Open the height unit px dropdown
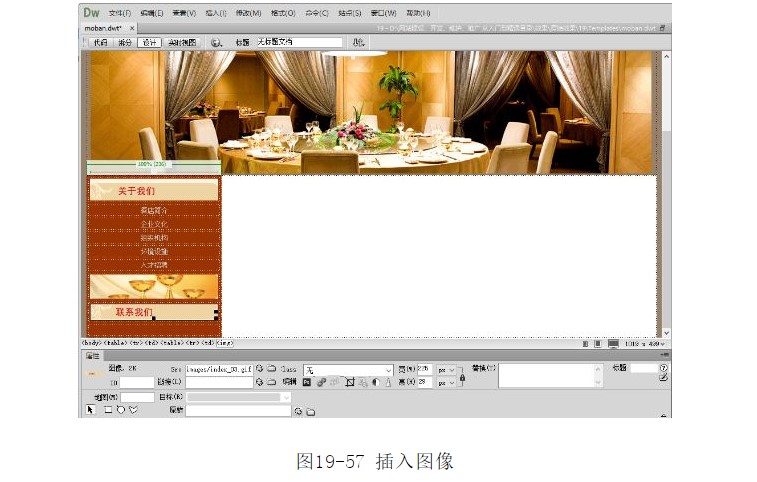Screen dimensions: 757x482 447,382
